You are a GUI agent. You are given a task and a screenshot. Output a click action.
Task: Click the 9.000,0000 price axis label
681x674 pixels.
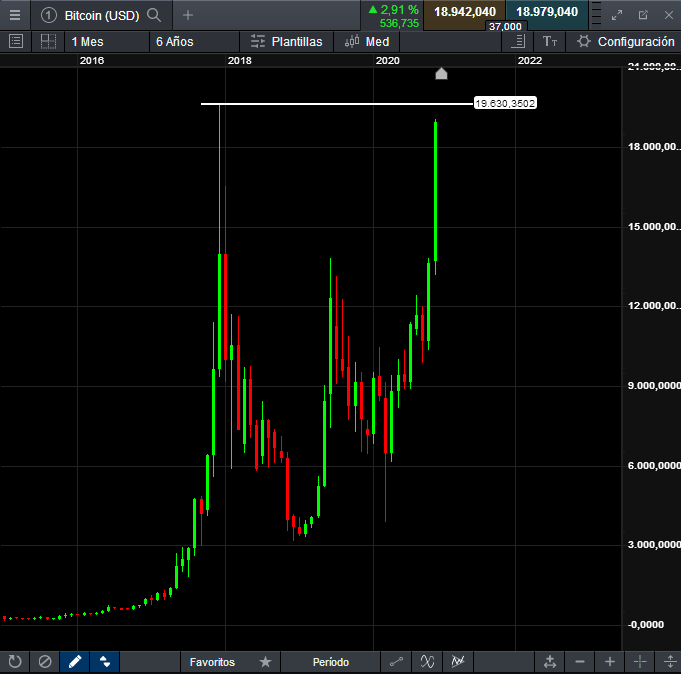point(654,386)
